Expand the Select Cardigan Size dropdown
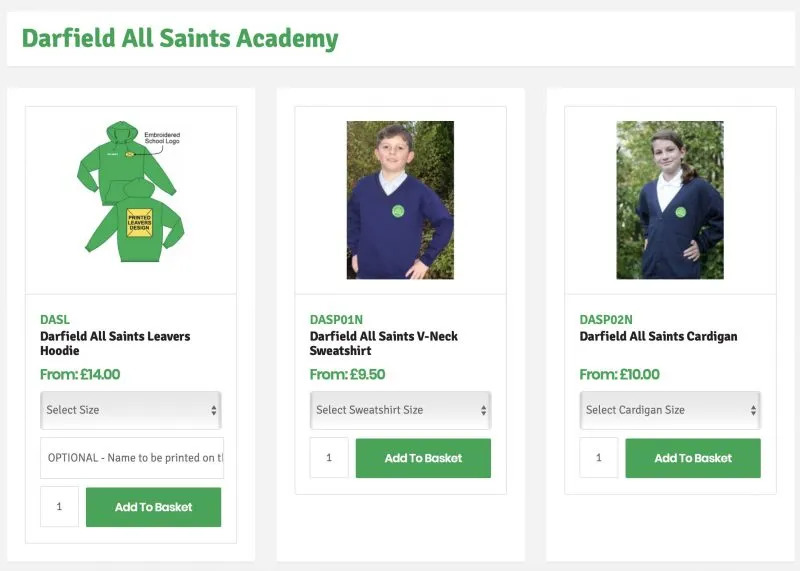Image resolution: width=800 pixels, height=571 pixels. coord(670,410)
